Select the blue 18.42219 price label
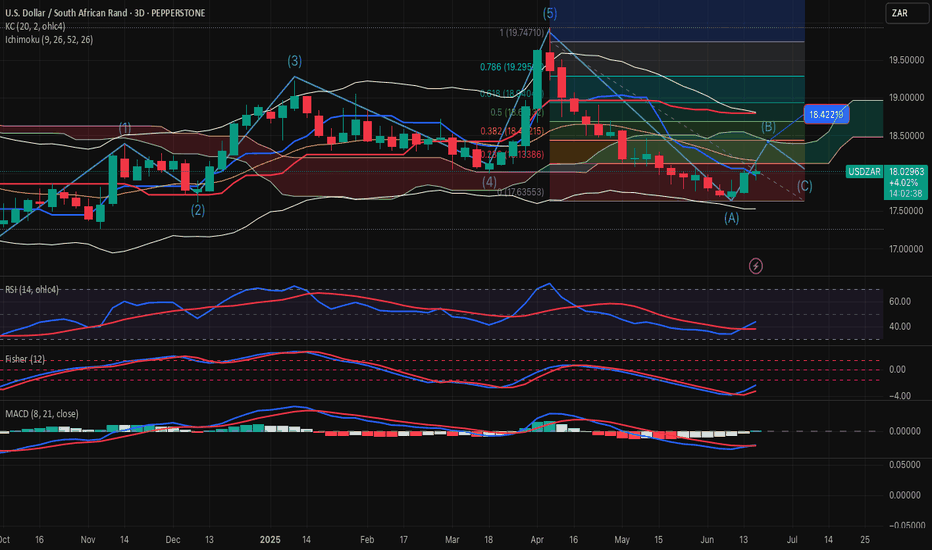Screen dimensions: 932x550 coord(826,114)
